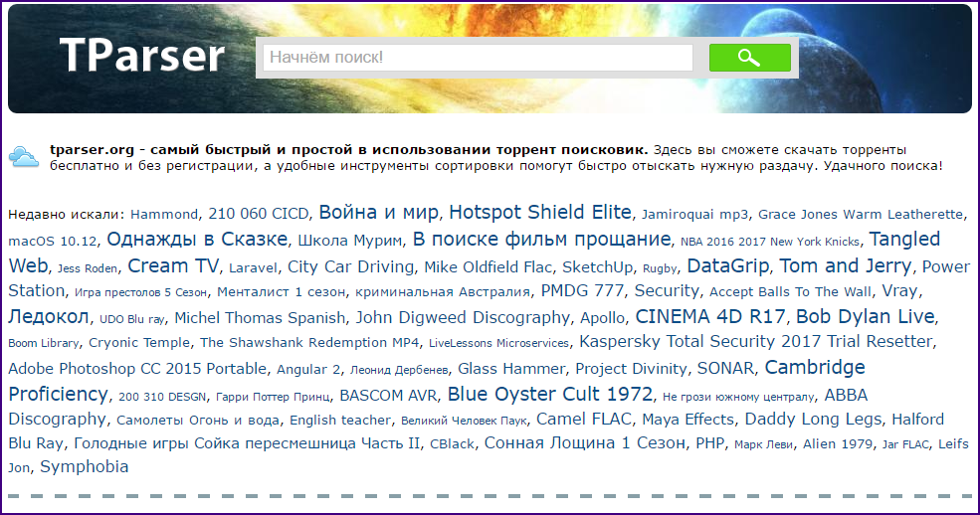Select the 'UDO Blu ray' link
Viewport: 980px width, 515px height.
[x=132, y=319]
